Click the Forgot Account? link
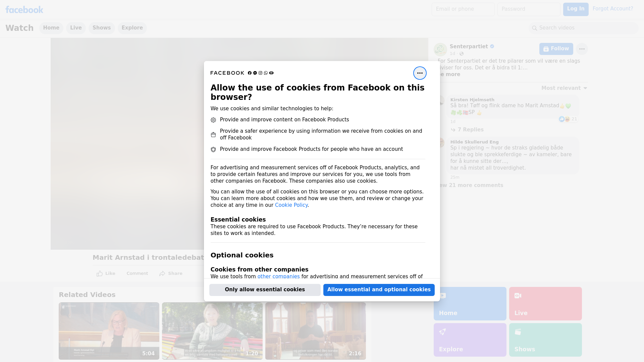This screenshot has width=644, height=362. [x=613, y=9]
